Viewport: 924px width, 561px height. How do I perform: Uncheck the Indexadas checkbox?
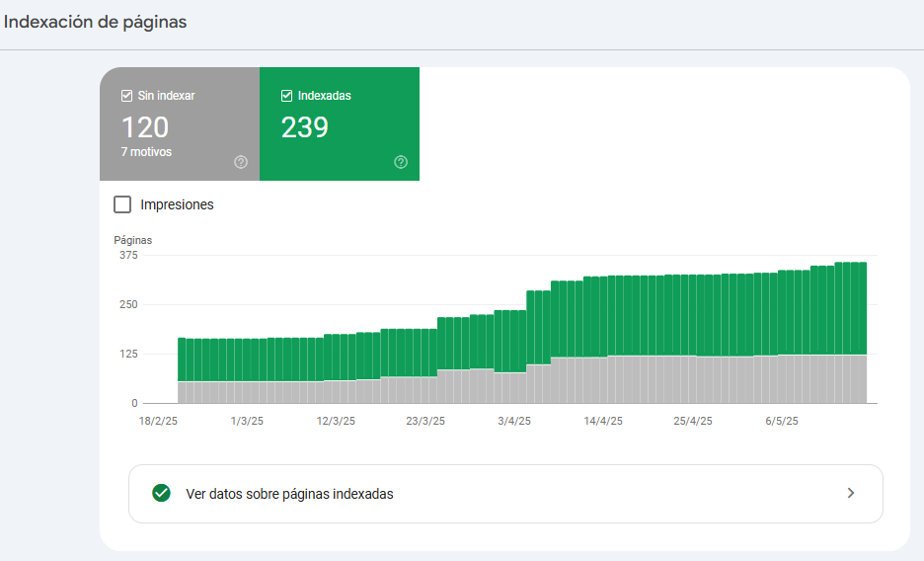click(x=286, y=96)
